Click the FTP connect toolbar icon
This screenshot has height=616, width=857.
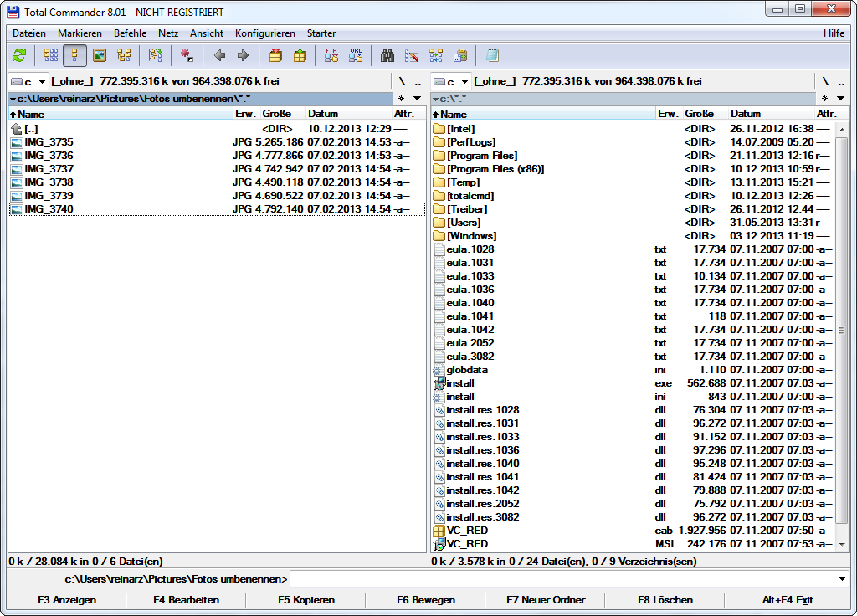pyautogui.click(x=331, y=56)
